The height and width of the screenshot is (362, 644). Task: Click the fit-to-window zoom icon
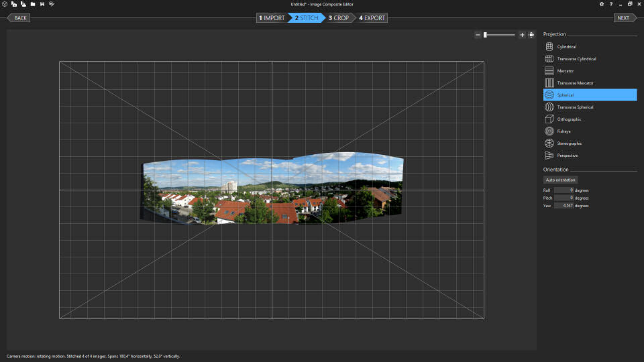tap(531, 35)
